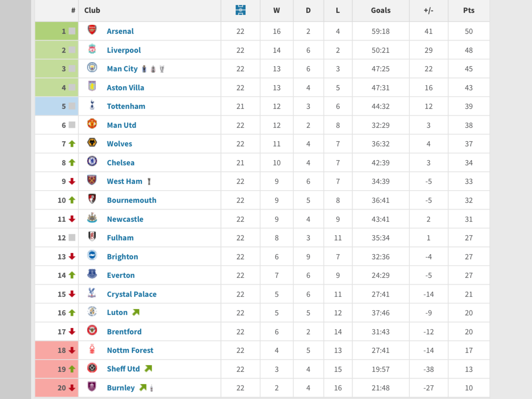Click the red down arrow beside Newcastle
532x399 pixels.
click(72, 219)
